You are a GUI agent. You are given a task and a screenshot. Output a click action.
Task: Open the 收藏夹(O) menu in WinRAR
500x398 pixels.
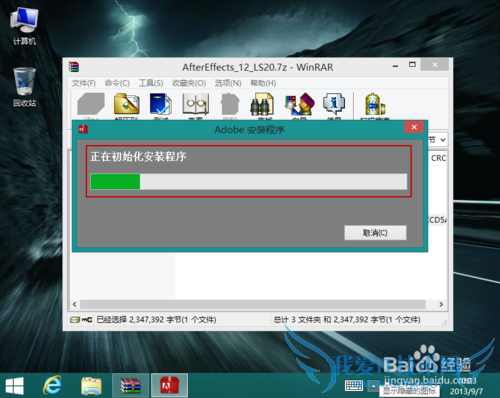click(189, 83)
